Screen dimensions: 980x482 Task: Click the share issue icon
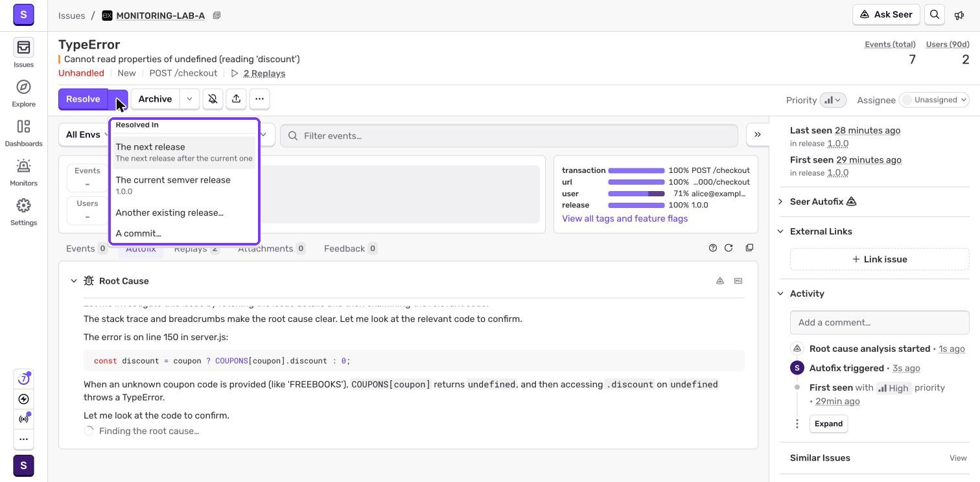click(x=236, y=99)
